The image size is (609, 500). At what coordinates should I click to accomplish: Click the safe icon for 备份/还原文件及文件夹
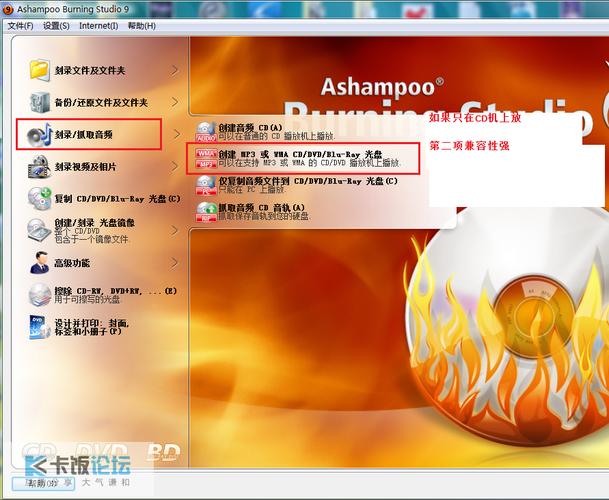40,102
